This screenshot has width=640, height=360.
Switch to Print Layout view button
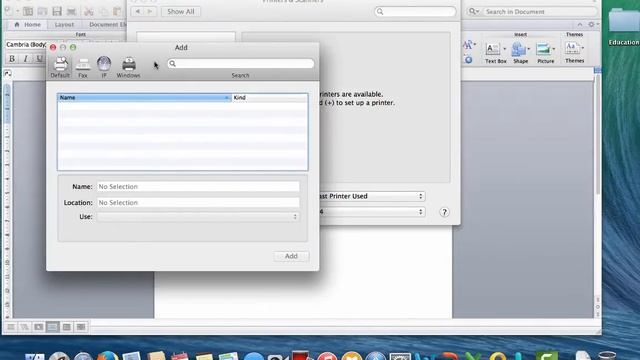point(53,327)
